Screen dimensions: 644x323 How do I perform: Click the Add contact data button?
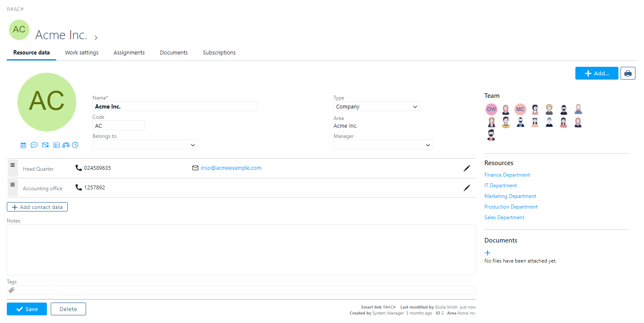(37, 207)
